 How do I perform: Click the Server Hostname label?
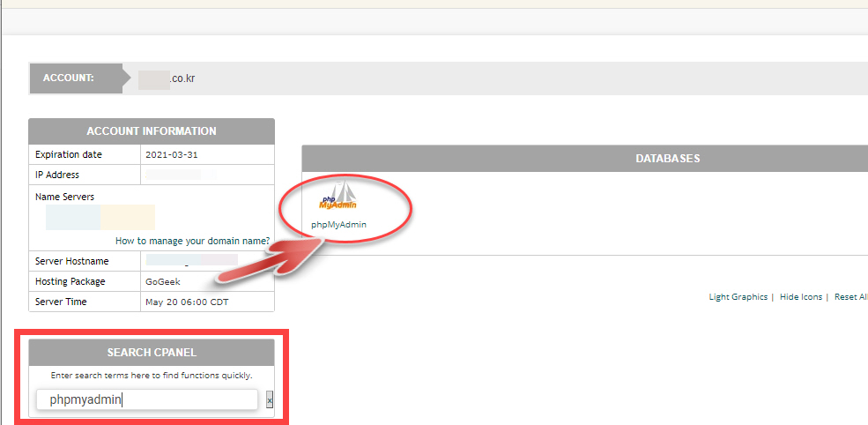pyautogui.click(x=72, y=261)
